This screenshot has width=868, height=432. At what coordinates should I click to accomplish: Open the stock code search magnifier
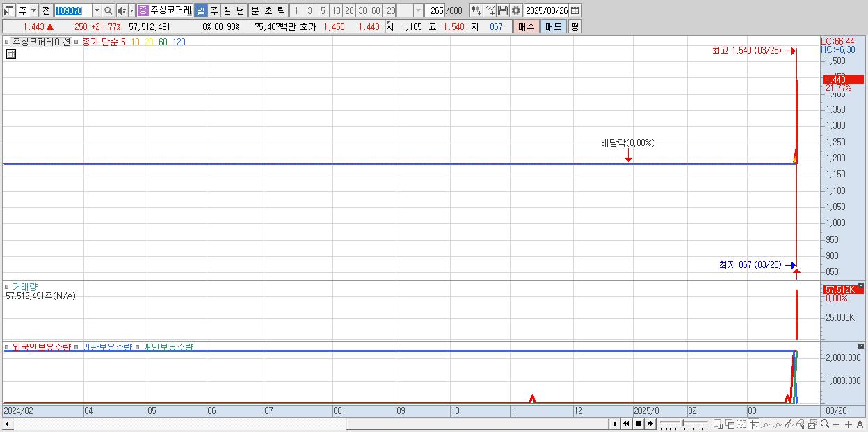[x=108, y=10]
